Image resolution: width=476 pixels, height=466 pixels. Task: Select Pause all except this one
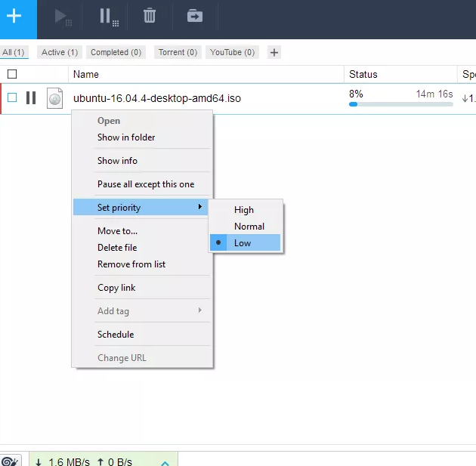coord(146,184)
